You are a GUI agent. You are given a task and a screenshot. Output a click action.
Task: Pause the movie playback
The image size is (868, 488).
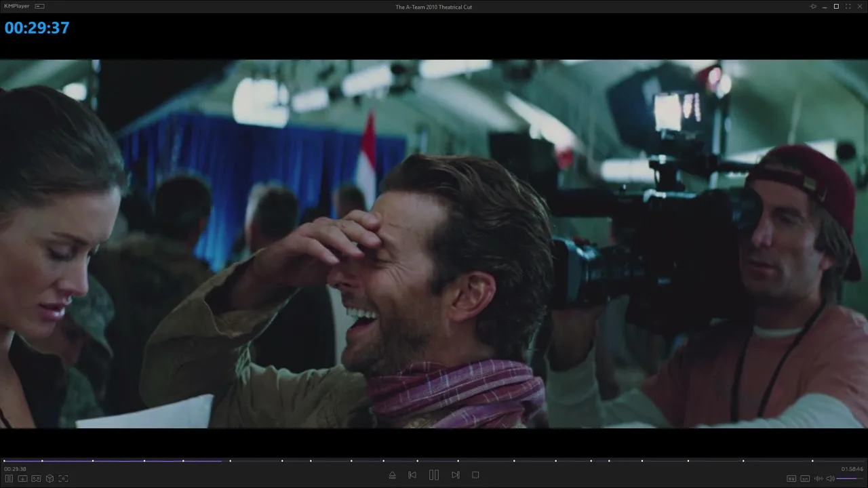434,475
